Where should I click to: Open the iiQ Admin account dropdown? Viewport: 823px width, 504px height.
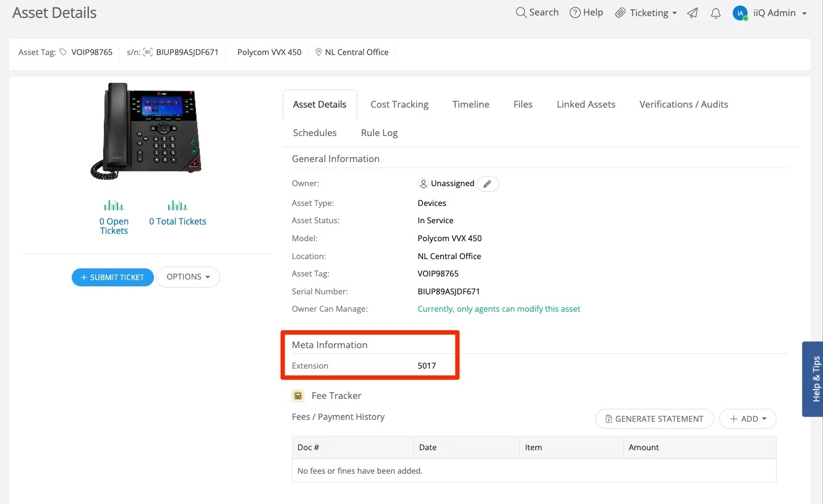point(780,13)
